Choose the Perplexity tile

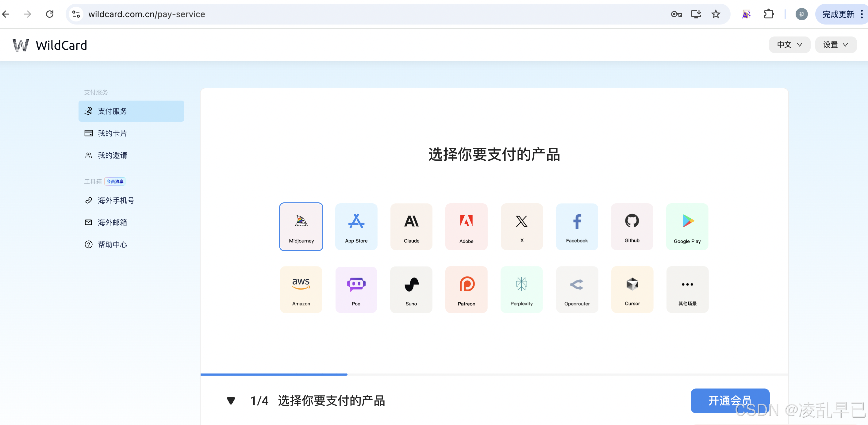(x=521, y=289)
